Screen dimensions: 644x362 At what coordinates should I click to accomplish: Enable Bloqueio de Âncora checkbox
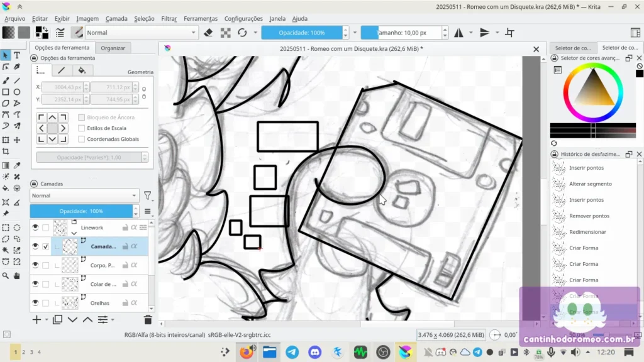(x=81, y=118)
